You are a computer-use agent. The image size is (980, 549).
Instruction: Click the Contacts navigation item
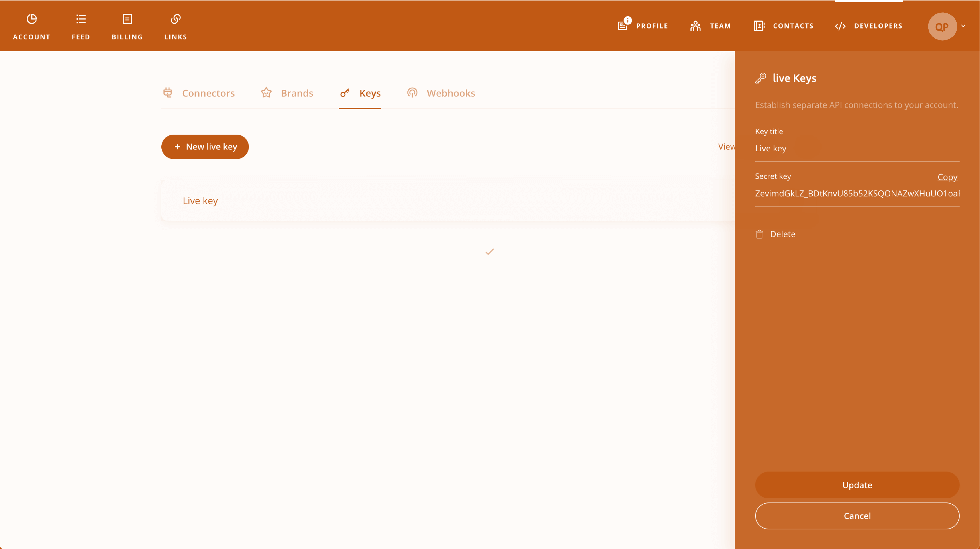tap(783, 26)
